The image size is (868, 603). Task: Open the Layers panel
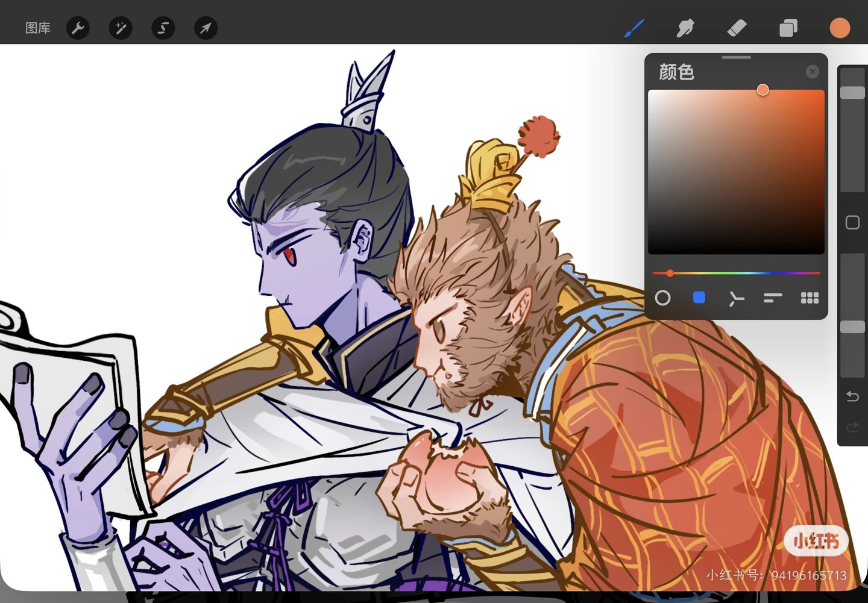pyautogui.click(x=788, y=28)
